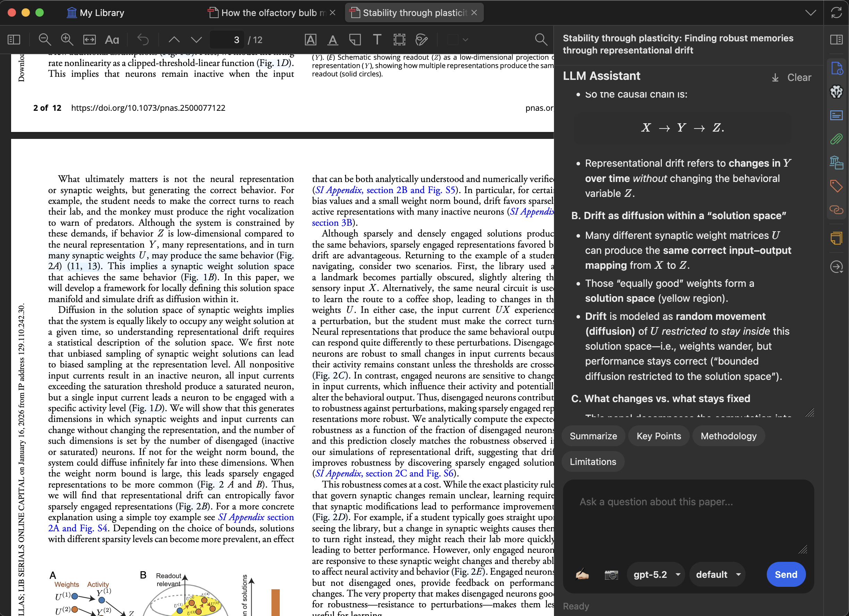
Task: Click the zoom in magnifier icon
Action: point(67,40)
